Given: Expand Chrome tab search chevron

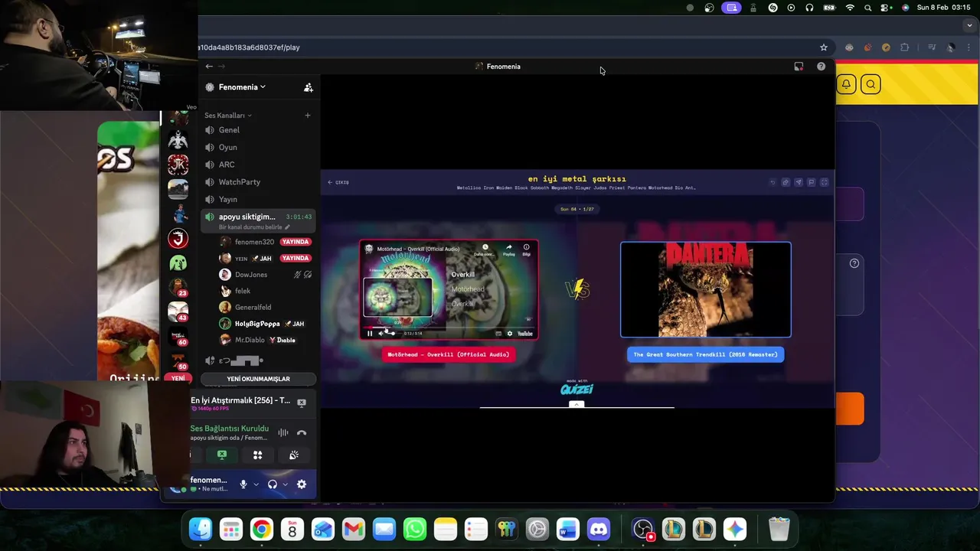Looking at the screenshot, I should point(968,27).
